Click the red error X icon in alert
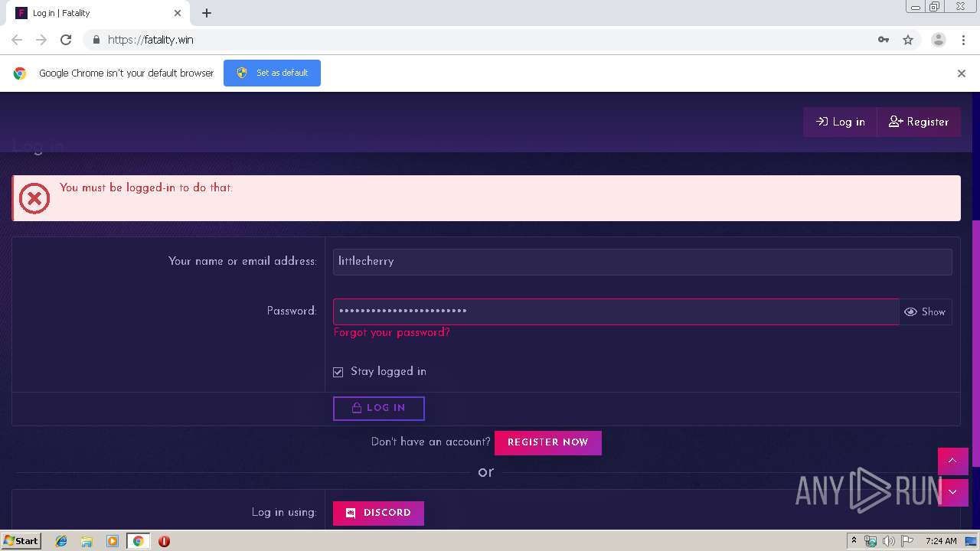The image size is (980, 551). (x=34, y=199)
